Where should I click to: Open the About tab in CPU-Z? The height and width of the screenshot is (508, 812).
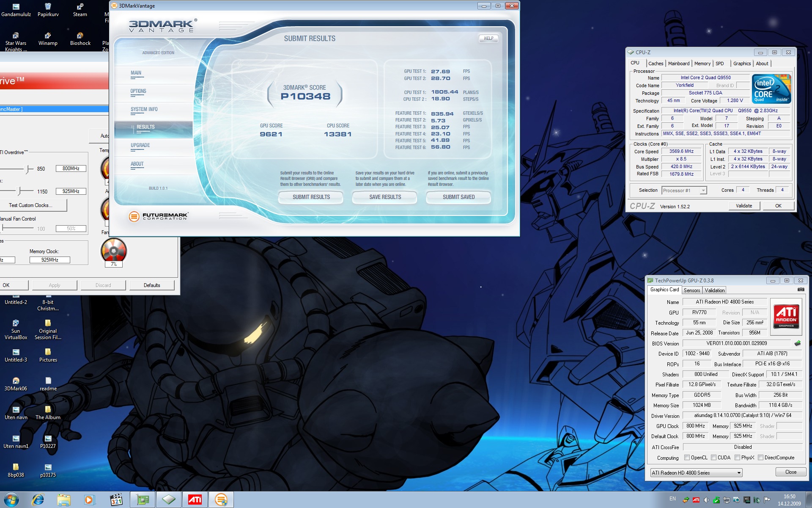(762, 63)
